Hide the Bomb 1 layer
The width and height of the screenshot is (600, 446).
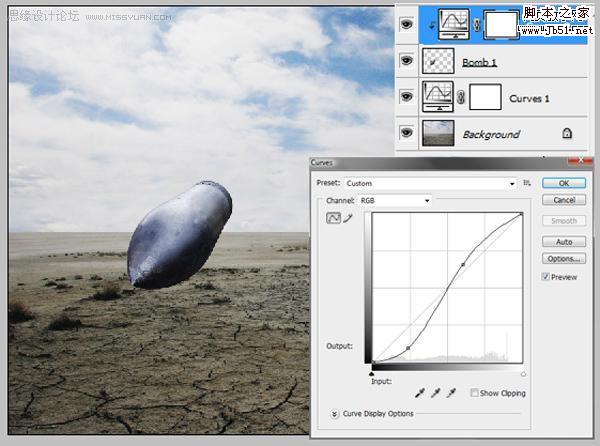point(406,60)
